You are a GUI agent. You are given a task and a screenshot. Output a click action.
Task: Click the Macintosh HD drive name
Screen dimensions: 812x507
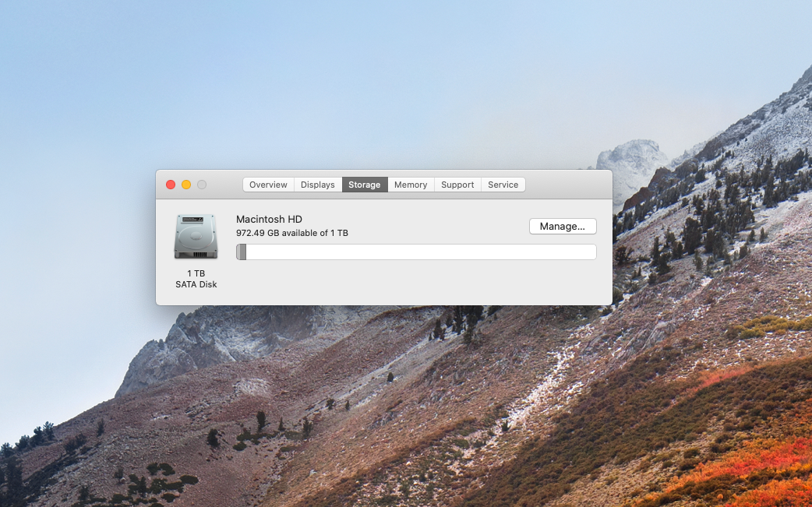[x=269, y=219]
